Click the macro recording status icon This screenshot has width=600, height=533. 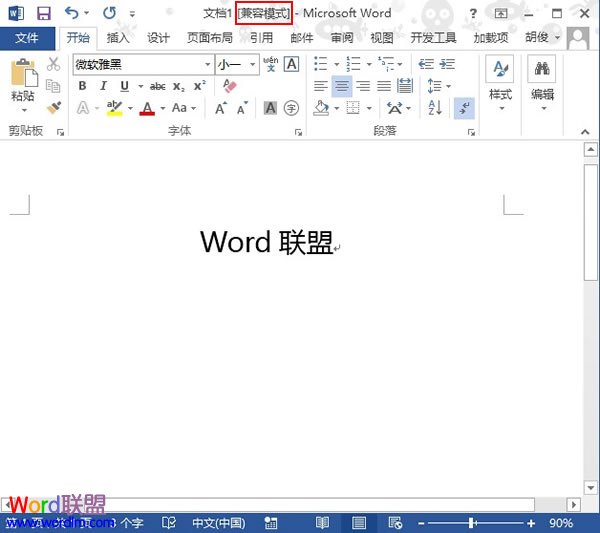[271, 523]
